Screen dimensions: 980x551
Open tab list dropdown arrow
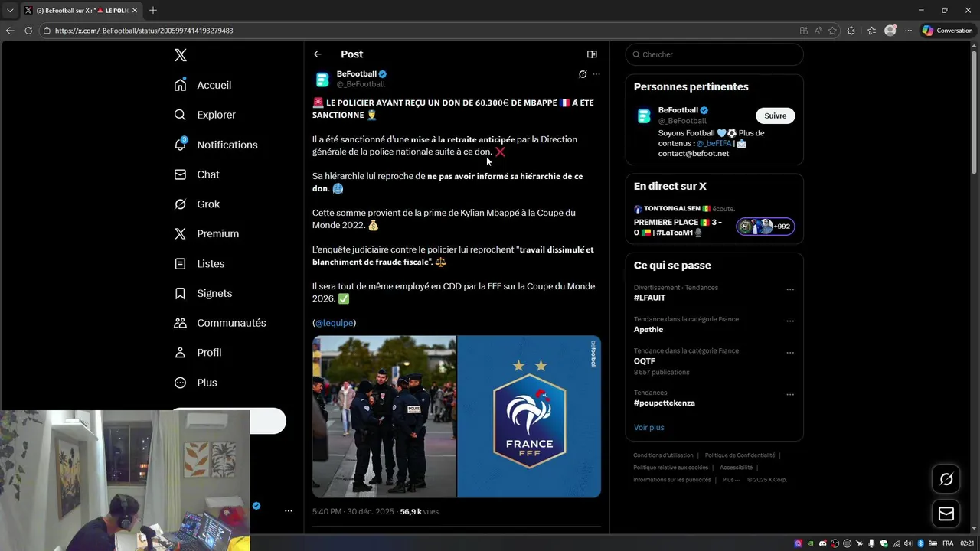10,10
